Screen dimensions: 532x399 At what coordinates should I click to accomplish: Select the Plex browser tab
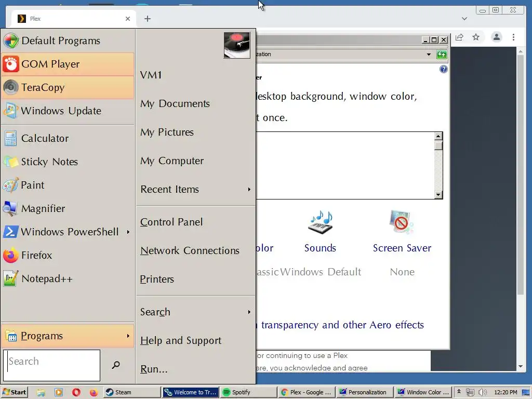coord(74,19)
